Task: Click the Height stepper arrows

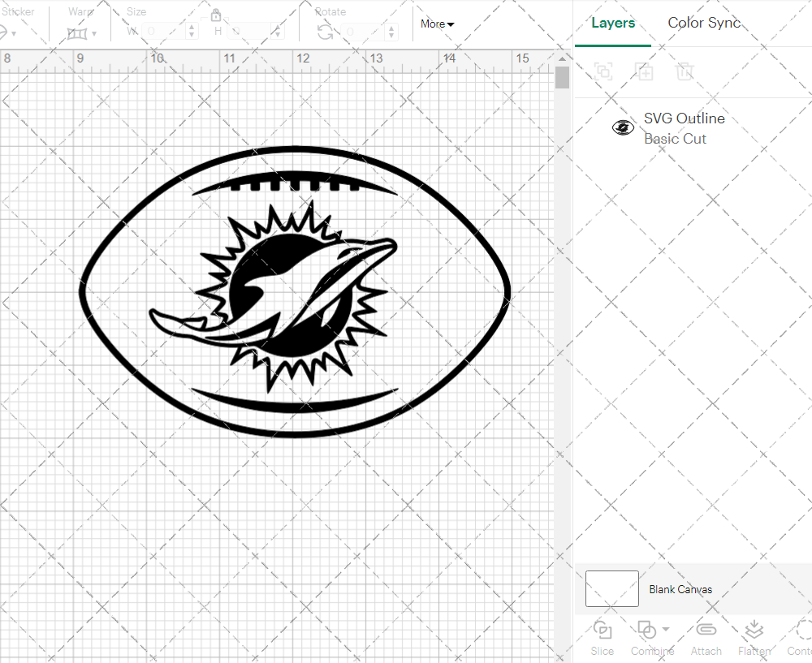Action: click(278, 32)
